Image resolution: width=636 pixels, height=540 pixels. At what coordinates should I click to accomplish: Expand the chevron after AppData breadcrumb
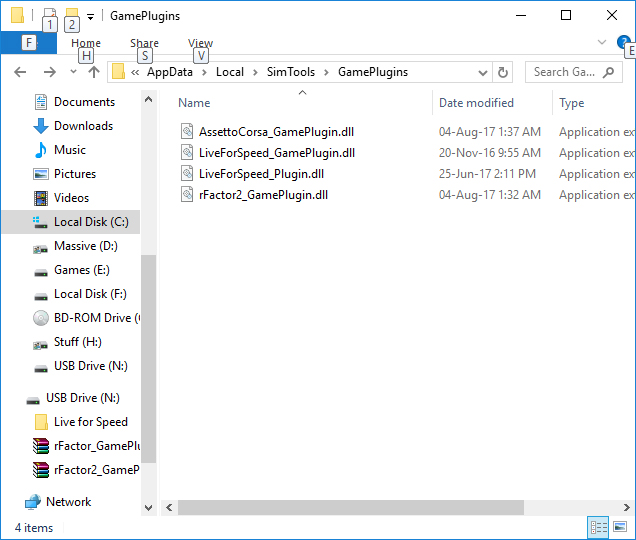pos(204,73)
